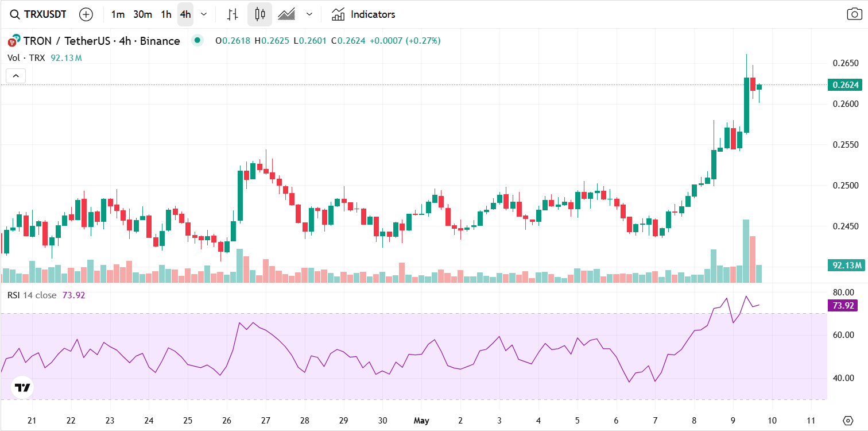
Task: Click the 0.2650 price axis label
Action: 845,63
